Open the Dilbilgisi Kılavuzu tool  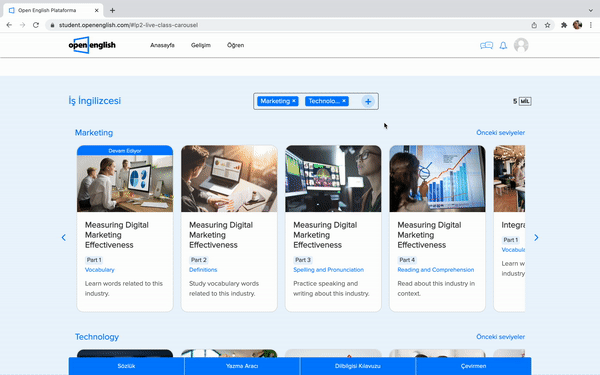[x=358, y=366]
